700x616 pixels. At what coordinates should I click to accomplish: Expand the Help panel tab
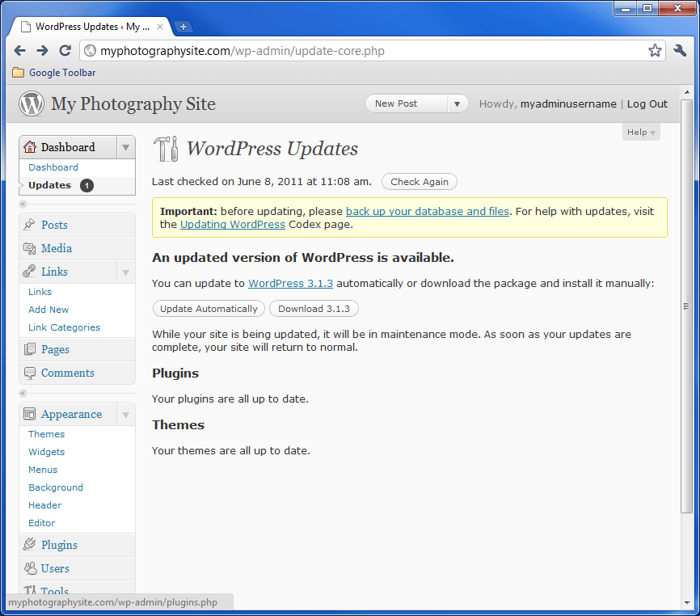tap(641, 132)
